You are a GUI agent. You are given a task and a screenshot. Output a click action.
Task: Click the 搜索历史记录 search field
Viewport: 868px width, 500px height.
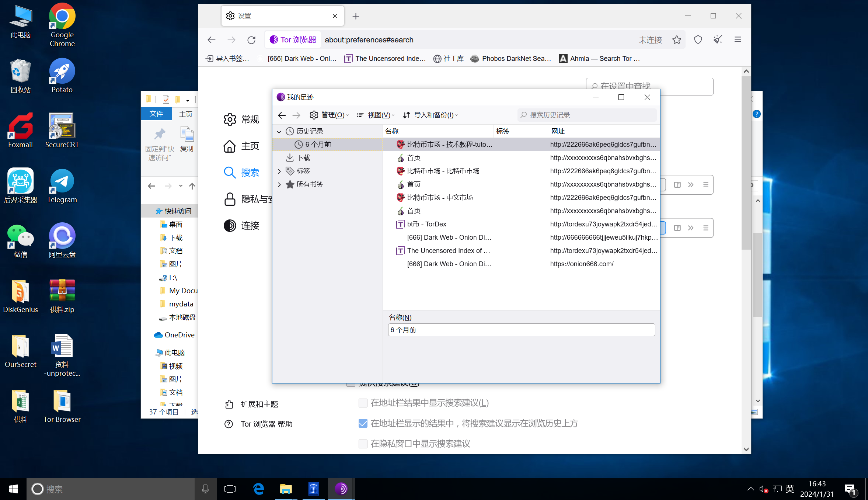click(x=587, y=115)
